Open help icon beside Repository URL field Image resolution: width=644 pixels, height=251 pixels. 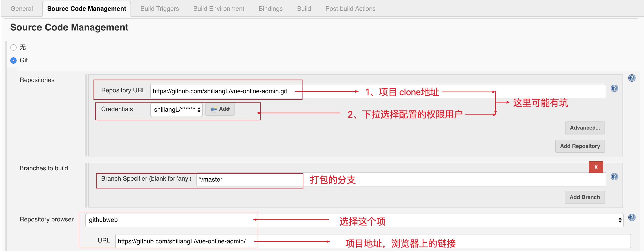point(614,89)
